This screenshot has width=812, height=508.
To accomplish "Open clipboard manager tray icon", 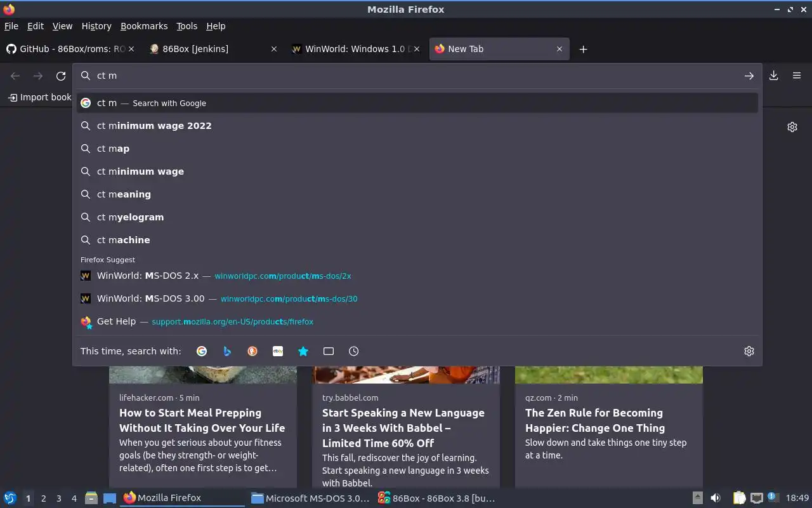I will 740,498.
